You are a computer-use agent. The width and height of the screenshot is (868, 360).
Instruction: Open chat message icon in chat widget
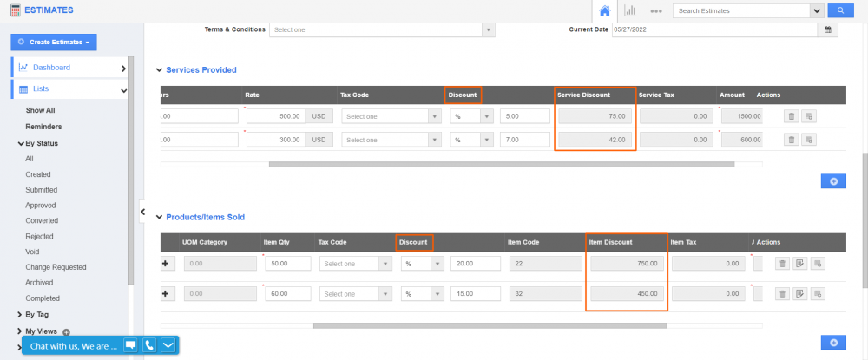[130, 345]
